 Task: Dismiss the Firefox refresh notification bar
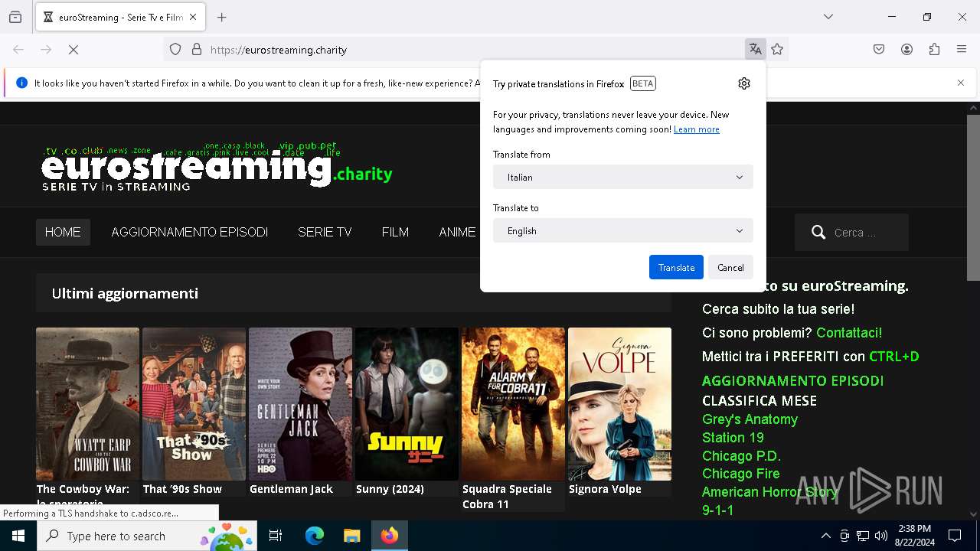(x=961, y=83)
